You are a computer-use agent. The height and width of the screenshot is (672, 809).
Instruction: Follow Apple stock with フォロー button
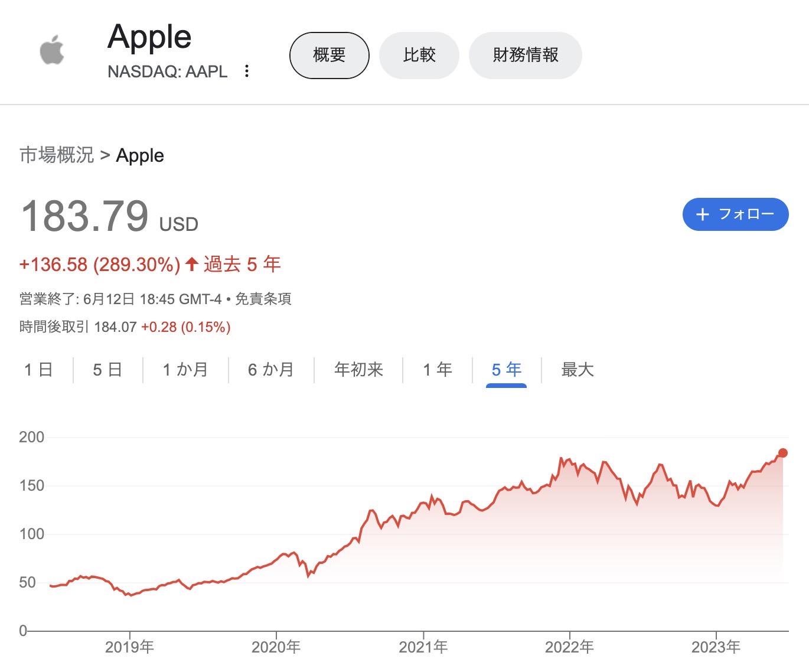(x=736, y=214)
